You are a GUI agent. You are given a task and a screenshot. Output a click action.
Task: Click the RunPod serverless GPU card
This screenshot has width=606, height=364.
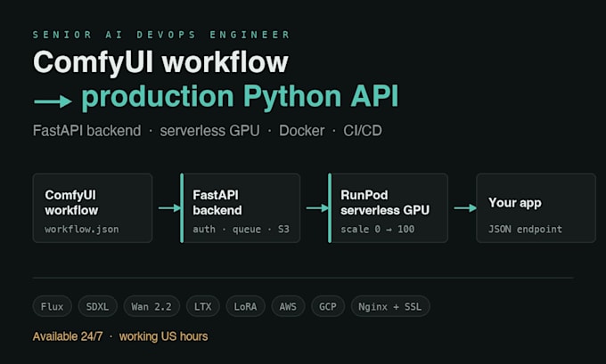click(x=388, y=208)
